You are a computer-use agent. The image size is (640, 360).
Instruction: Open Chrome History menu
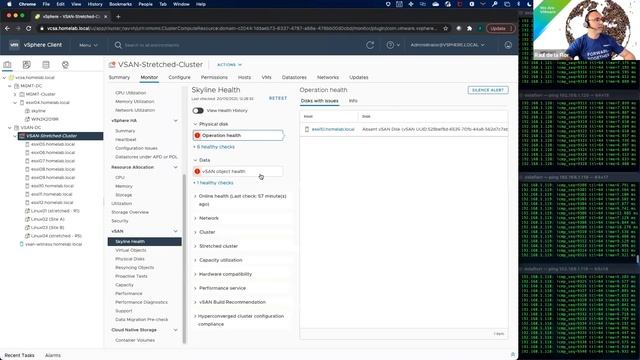click(95, 4)
